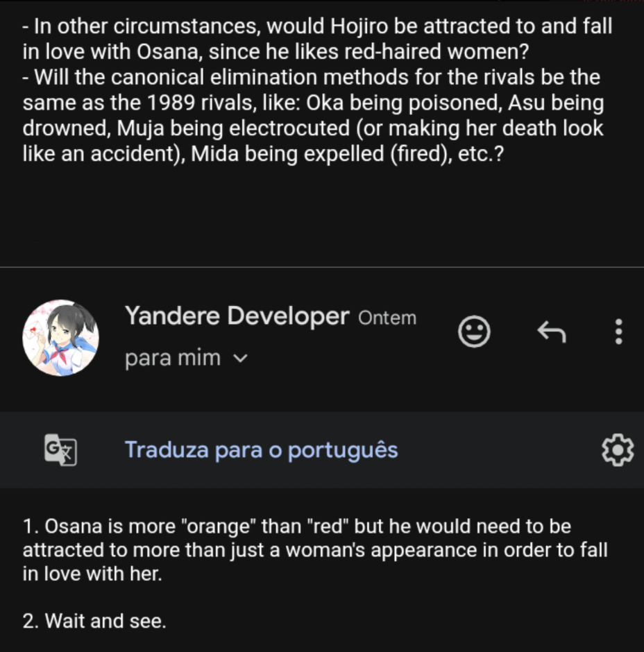Expand recipient details with the chevron
The height and width of the screenshot is (652, 644).
click(241, 359)
